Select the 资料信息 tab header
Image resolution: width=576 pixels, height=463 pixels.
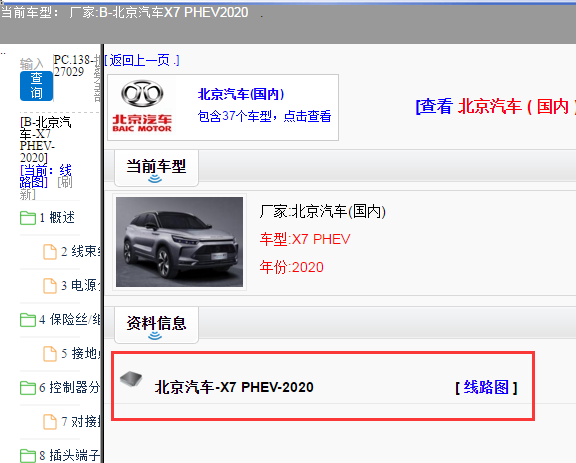(x=156, y=325)
